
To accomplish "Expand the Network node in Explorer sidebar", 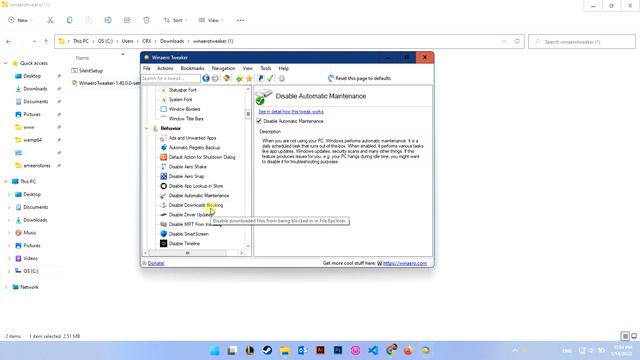I will click(x=6, y=287).
